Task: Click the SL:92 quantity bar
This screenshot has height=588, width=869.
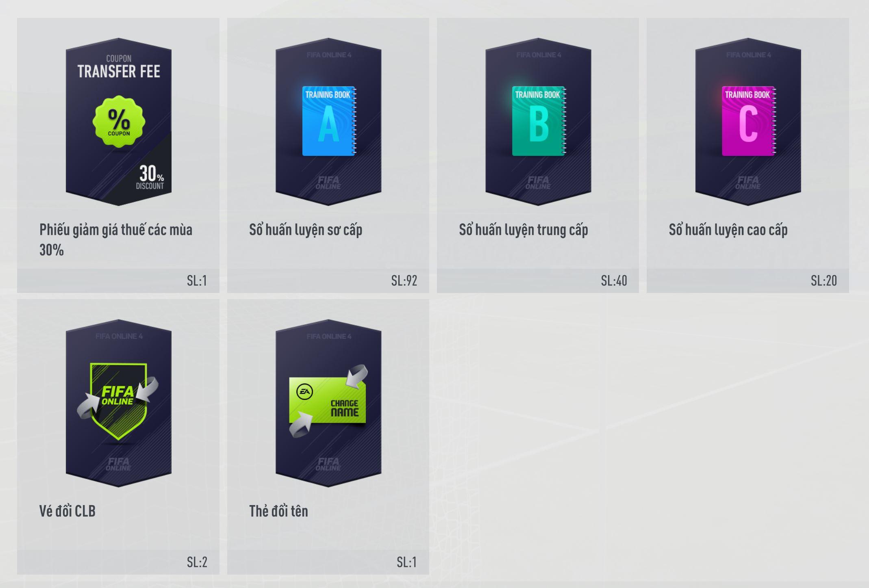Action: point(328,280)
